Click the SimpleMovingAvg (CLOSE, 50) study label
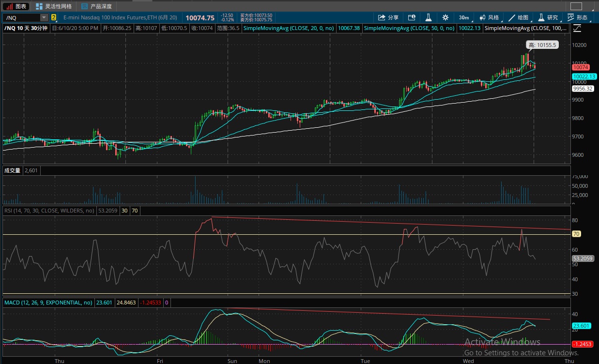The width and height of the screenshot is (599, 364). pos(409,28)
